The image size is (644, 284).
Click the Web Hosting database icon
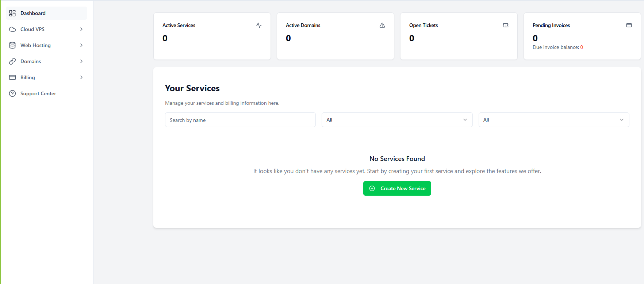12,45
